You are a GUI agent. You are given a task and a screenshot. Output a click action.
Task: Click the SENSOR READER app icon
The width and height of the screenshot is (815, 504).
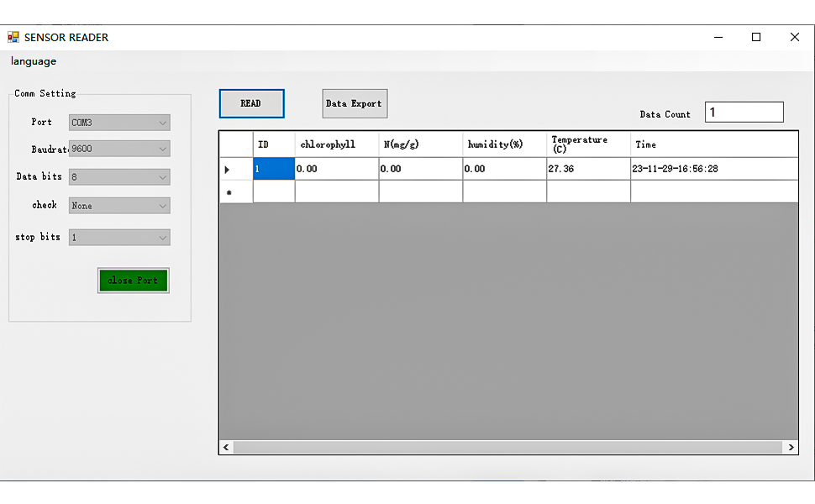(13, 37)
